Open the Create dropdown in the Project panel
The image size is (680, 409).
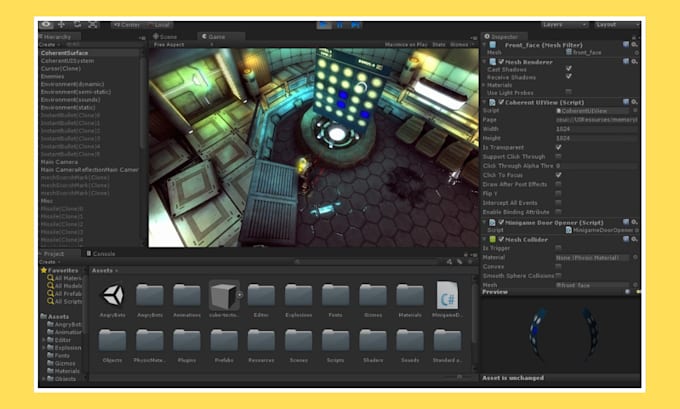49,262
